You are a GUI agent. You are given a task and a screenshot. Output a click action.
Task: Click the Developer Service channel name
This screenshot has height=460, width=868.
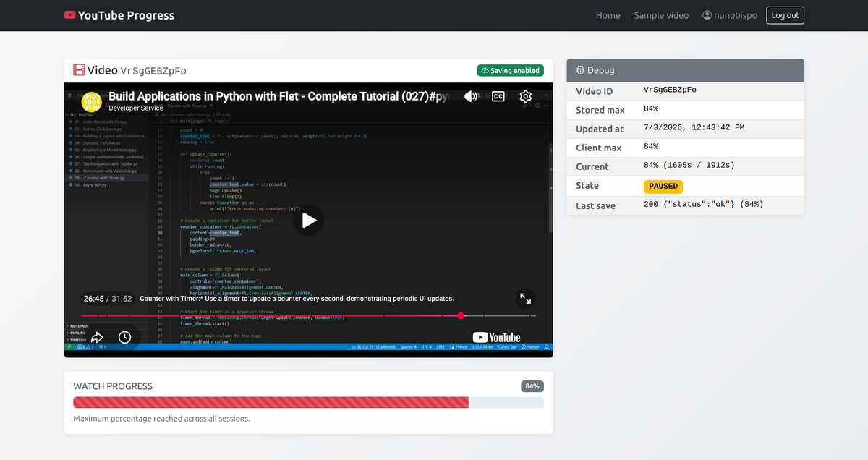[136, 108]
